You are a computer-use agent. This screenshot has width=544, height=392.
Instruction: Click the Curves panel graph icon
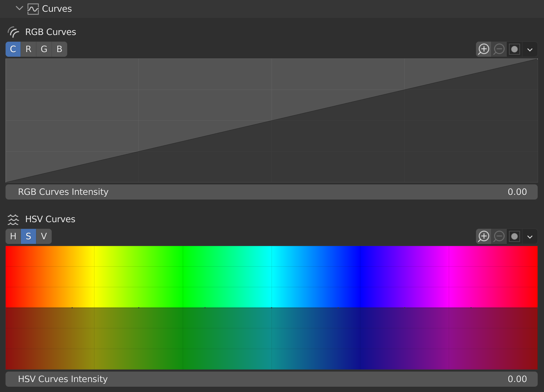tap(33, 9)
